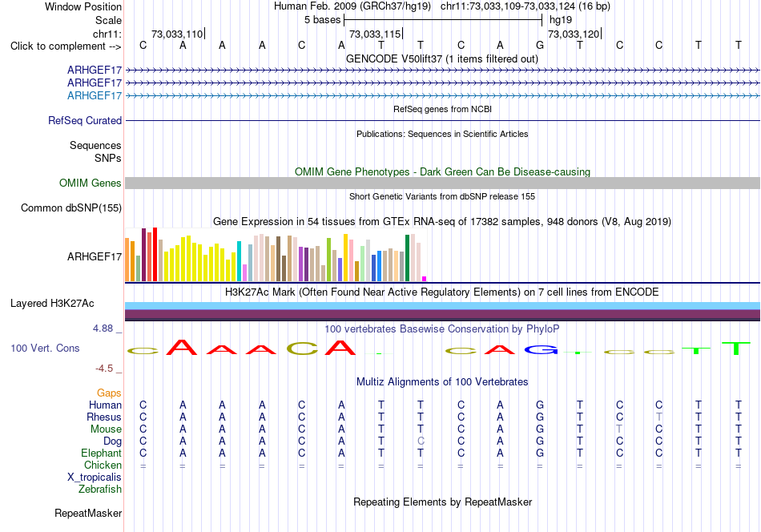Open the GENCODE V50lift37 track title
This screenshot has width=761, height=532.
442,58
